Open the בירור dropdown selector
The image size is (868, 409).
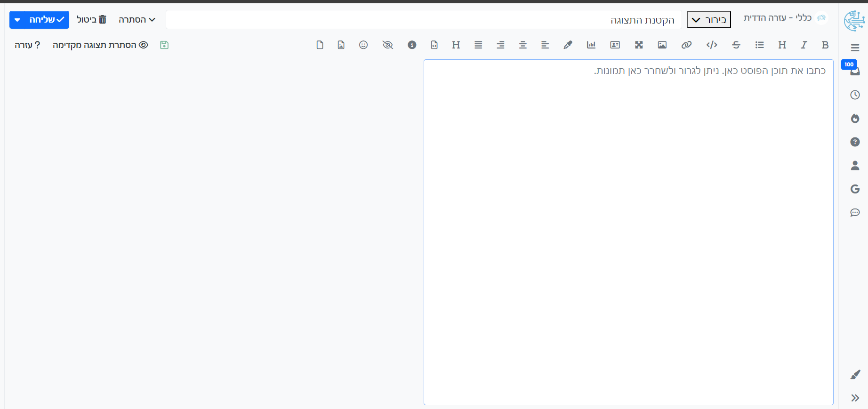[x=708, y=20]
